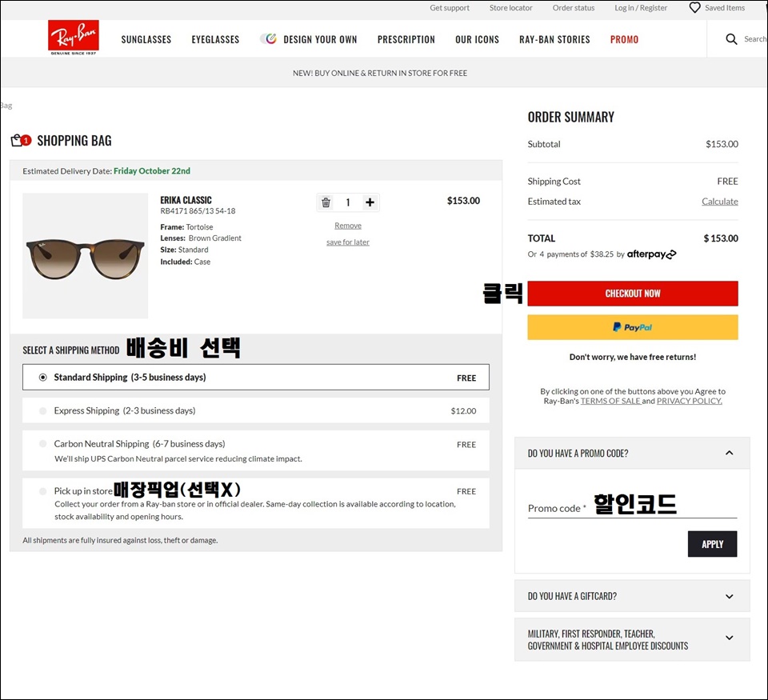This screenshot has width=768, height=700.
Task: Click the Remove link under quantity
Action: [348, 226]
